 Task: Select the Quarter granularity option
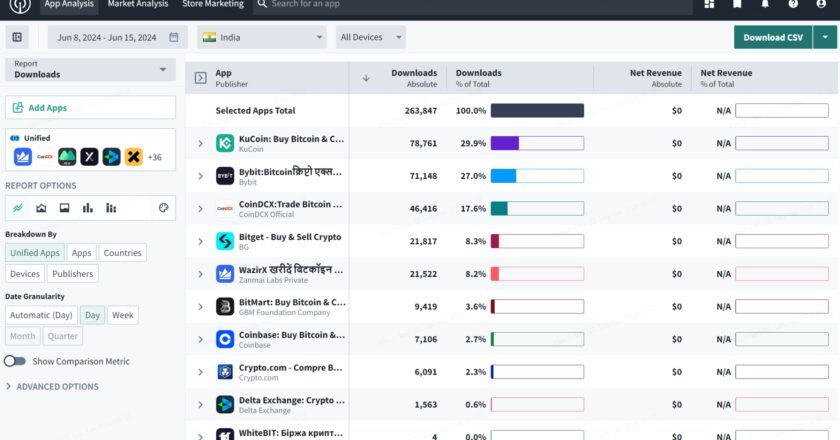(x=63, y=336)
